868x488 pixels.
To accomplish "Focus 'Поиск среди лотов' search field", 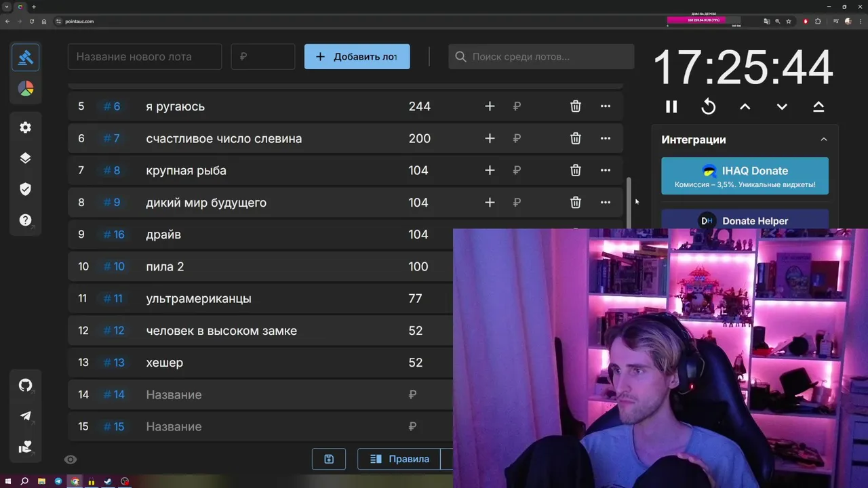I will click(x=541, y=57).
